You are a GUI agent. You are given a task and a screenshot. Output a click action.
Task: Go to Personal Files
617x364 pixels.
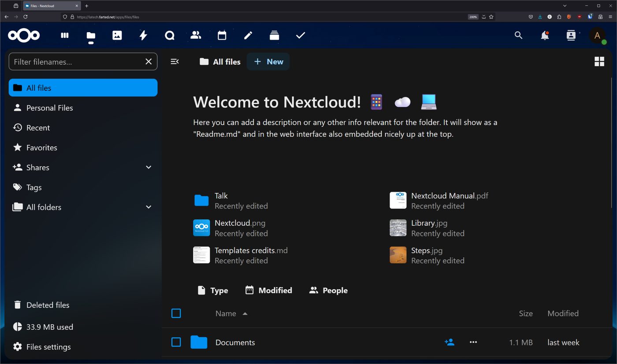click(83, 108)
